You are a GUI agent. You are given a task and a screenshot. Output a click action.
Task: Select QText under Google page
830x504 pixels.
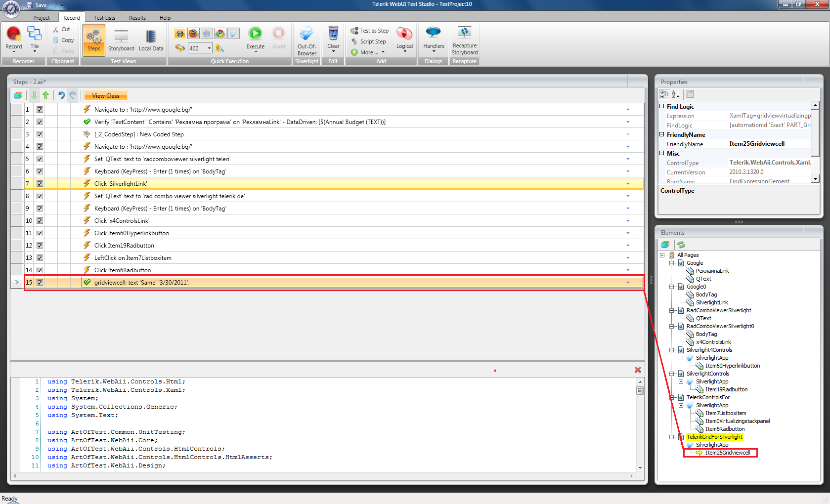(x=703, y=279)
